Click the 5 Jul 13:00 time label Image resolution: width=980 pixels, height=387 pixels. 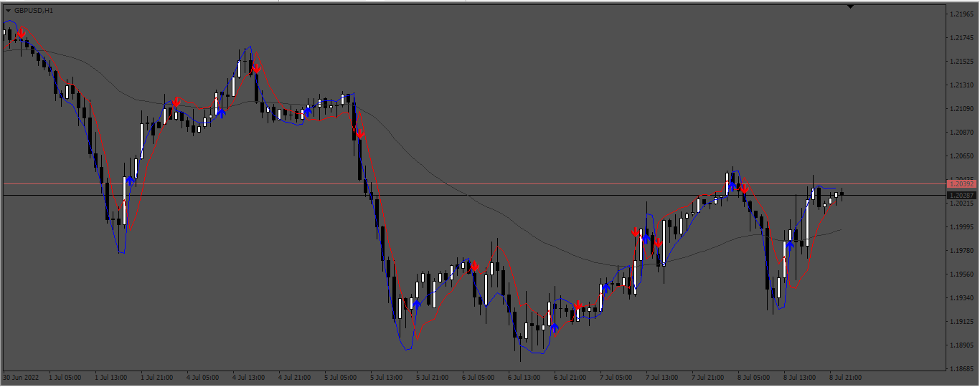(387, 377)
